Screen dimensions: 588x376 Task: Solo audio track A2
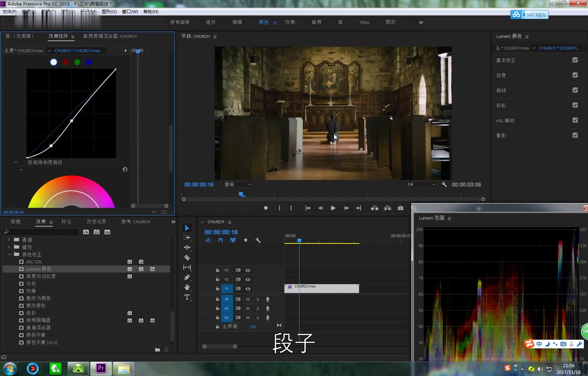point(258,308)
